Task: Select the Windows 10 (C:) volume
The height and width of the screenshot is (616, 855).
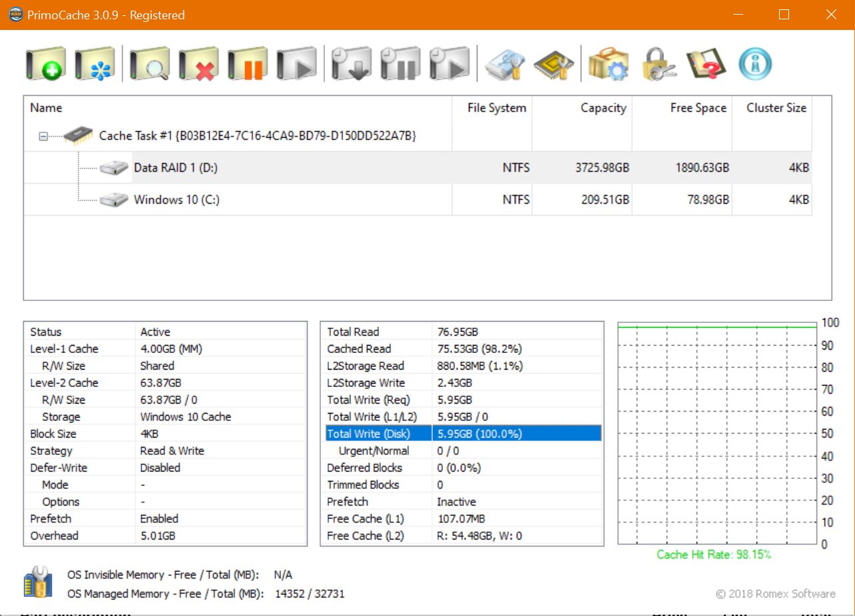Action: tap(176, 199)
